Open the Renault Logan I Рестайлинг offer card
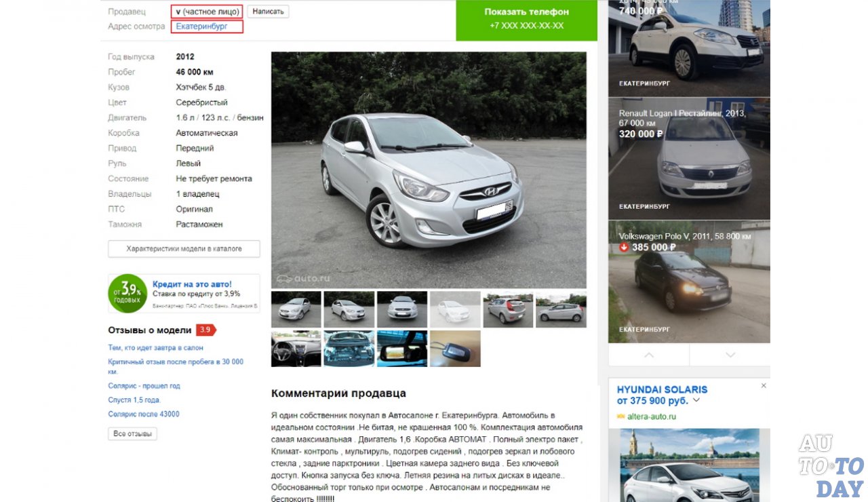The width and height of the screenshot is (868, 502). 689,159
